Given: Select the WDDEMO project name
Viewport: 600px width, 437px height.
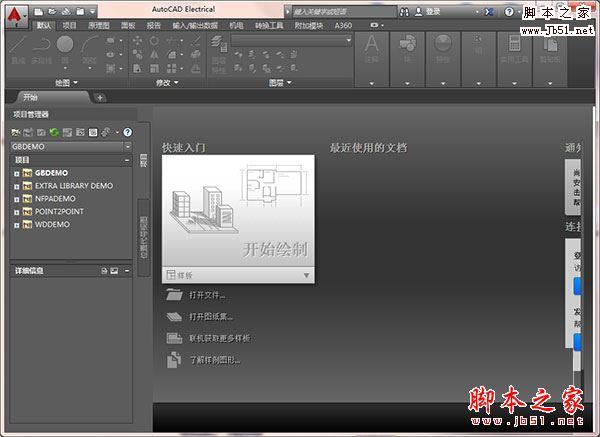Looking at the screenshot, I should point(52,224).
